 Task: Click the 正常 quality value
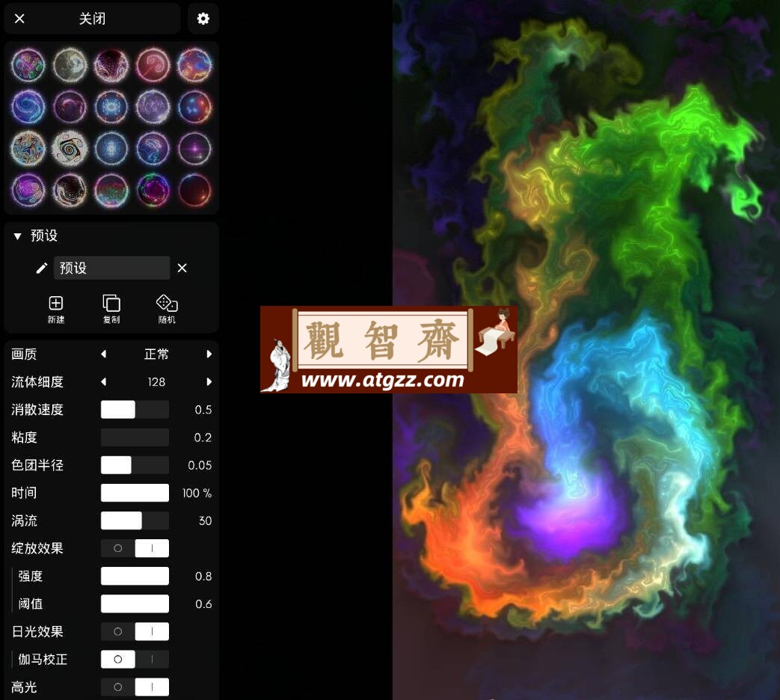[x=156, y=354]
